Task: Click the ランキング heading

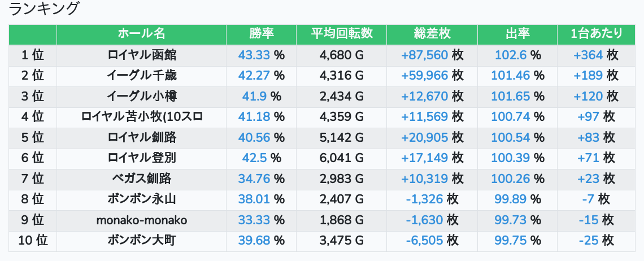Action: point(45,10)
